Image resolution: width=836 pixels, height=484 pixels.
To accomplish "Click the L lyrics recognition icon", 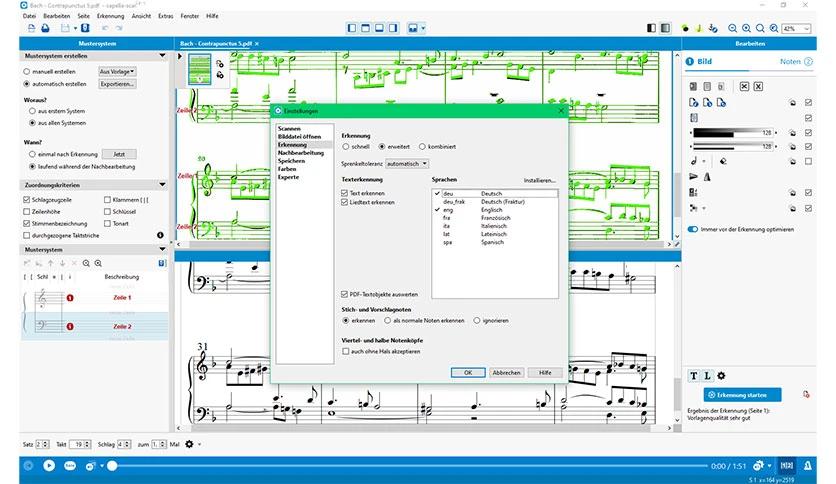I will tap(707, 376).
